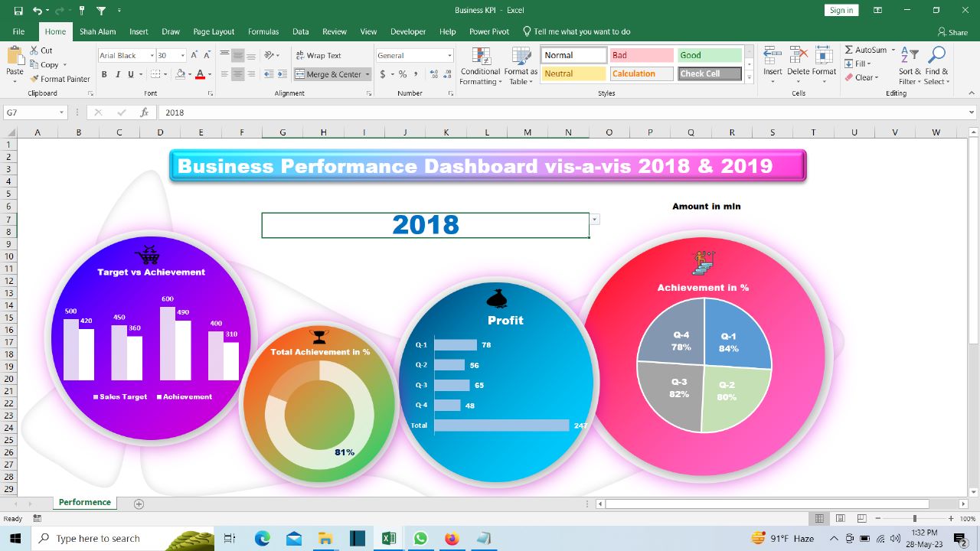Click the Increase Font Size icon
The image size is (980, 551).
[194, 55]
